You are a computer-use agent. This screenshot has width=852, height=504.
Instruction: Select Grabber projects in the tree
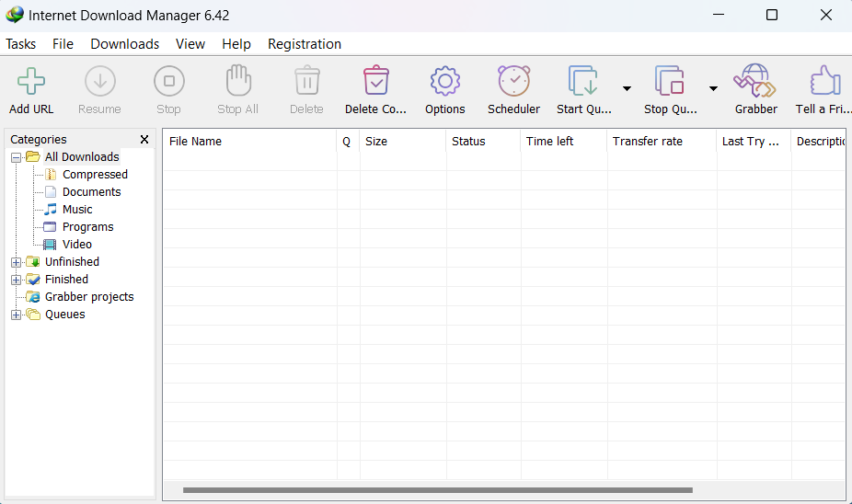(89, 296)
